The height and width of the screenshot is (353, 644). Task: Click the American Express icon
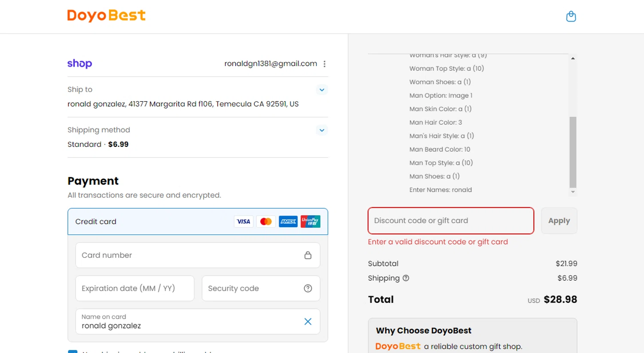pos(288,222)
